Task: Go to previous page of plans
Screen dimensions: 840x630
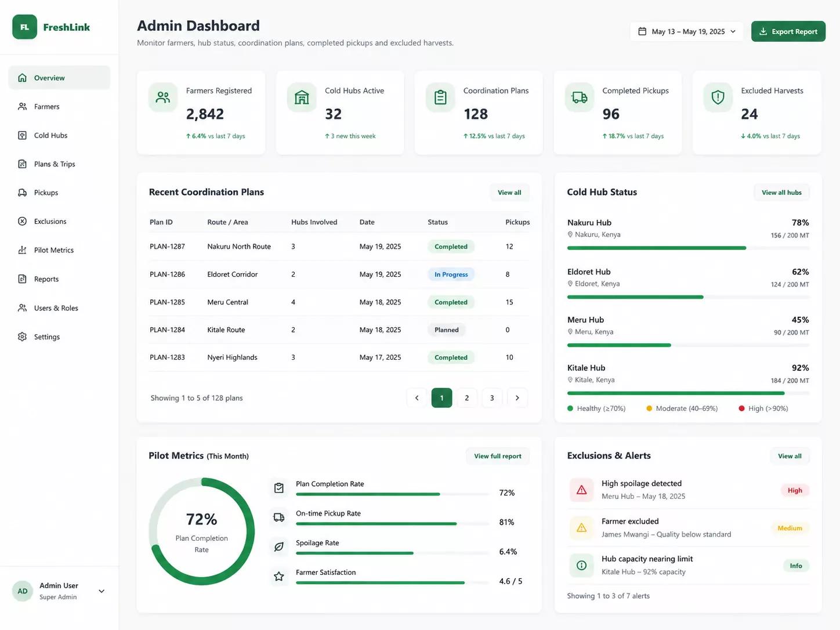Action: tap(417, 398)
